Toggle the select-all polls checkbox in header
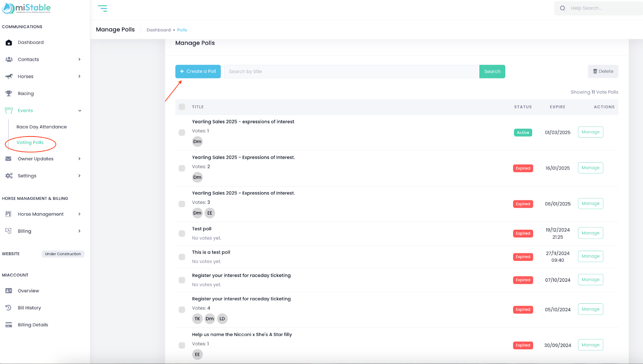The width and height of the screenshot is (643, 364). point(182,107)
